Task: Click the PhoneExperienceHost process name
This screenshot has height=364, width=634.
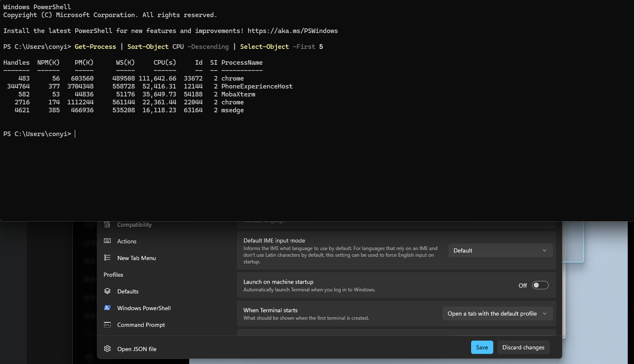Action: tap(257, 86)
